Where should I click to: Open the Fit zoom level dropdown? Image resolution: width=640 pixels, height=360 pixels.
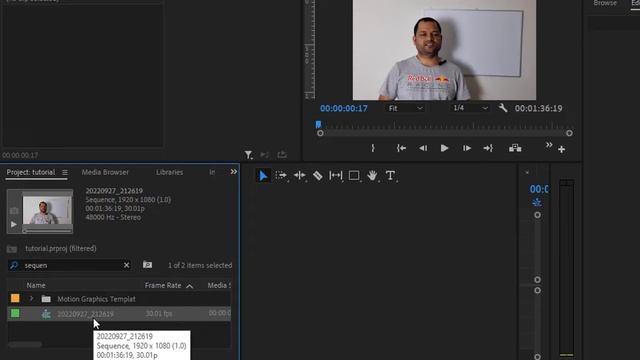click(x=405, y=108)
